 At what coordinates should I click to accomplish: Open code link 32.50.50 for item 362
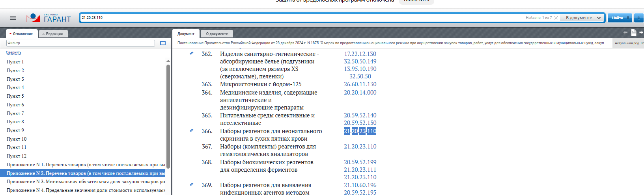(360, 76)
